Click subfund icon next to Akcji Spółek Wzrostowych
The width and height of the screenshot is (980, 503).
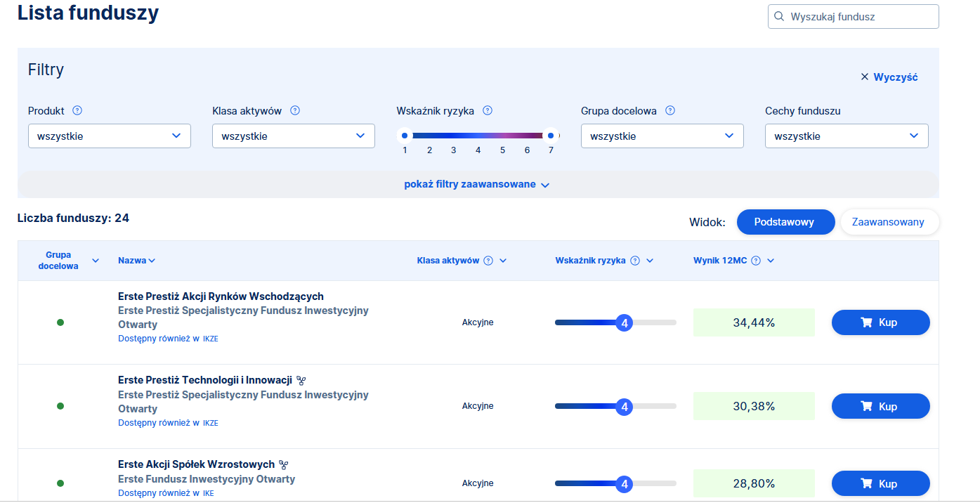click(x=284, y=464)
